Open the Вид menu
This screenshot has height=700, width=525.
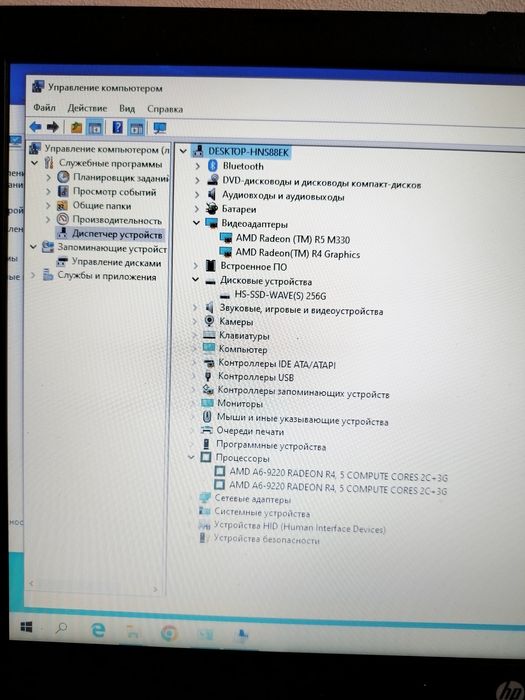click(x=127, y=108)
